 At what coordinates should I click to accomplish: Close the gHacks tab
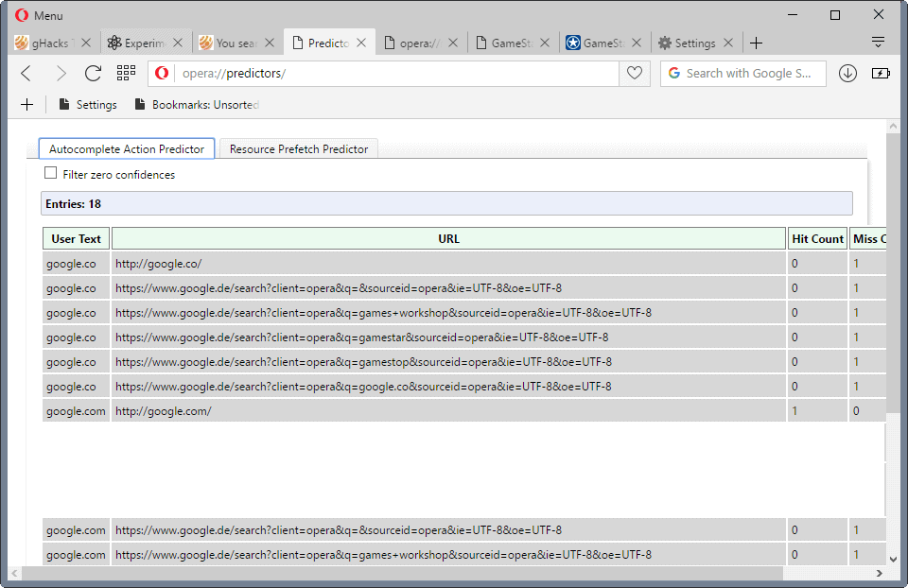[86, 43]
